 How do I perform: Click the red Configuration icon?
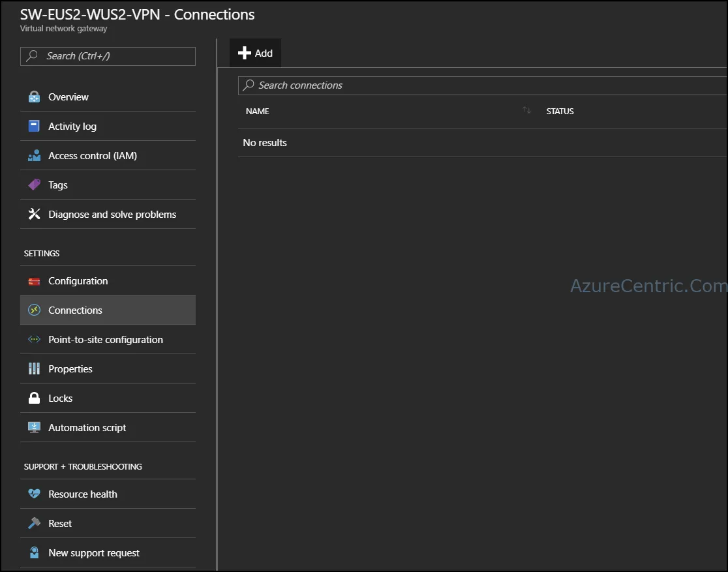[34, 281]
